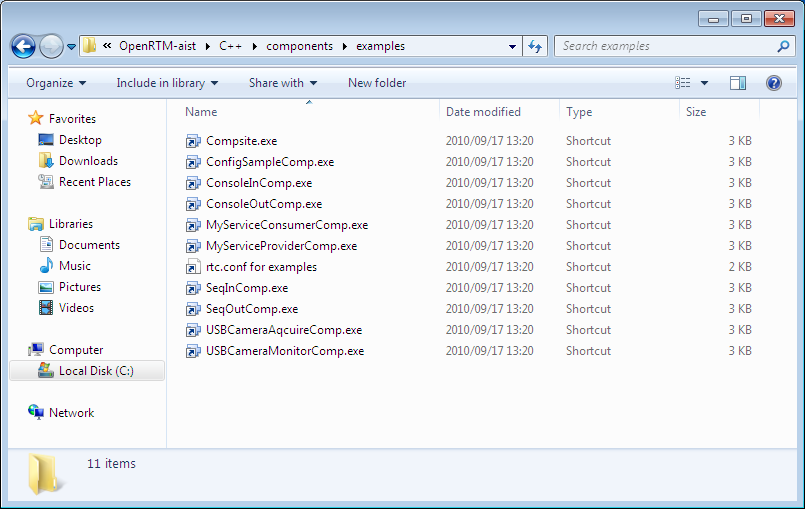Click the 2 KB size of rtc.conf
The image size is (805, 509).
pyautogui.click(x=740, y=267)
